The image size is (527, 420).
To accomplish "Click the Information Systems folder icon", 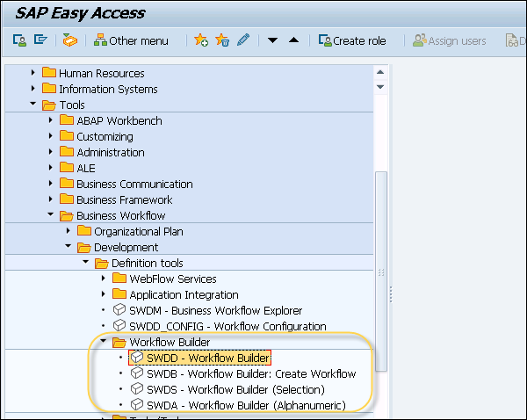I will tap(49, 88).
